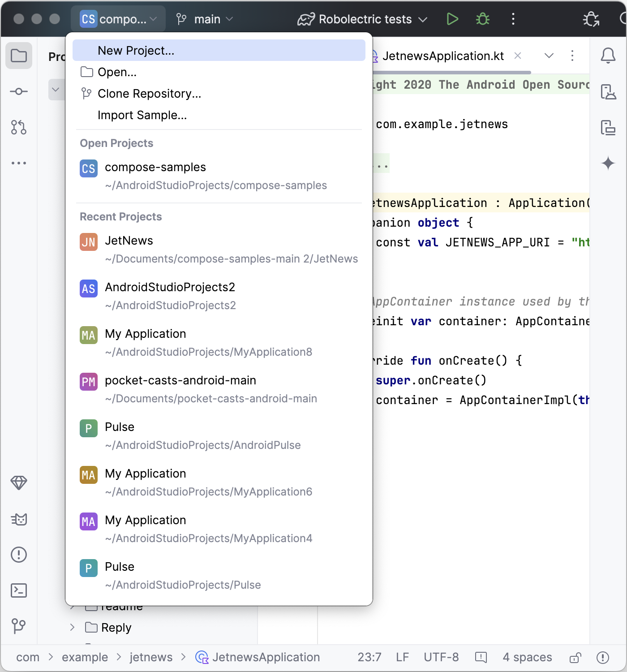Click the UTF-8 encoding in status bar
This screenshot has height=672, width=627.
441,657
